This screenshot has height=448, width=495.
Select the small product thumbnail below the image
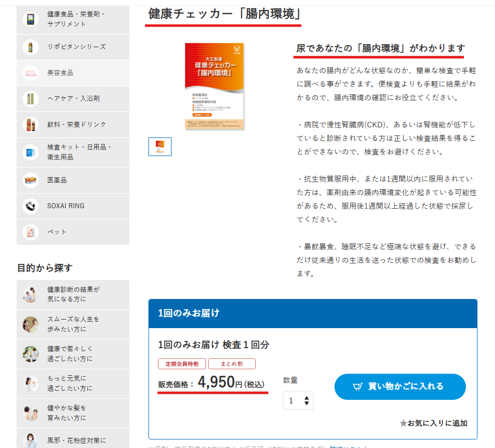coord(160,147)
